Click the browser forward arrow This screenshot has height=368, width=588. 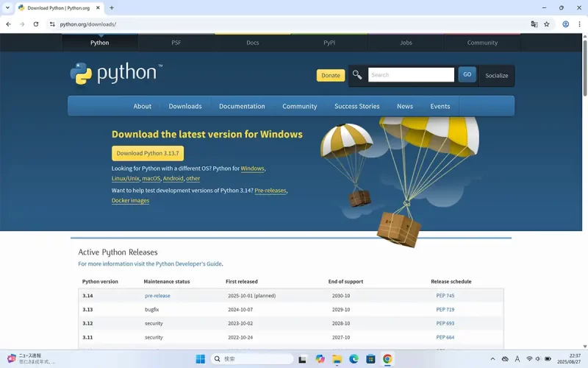tap(22, 24)
